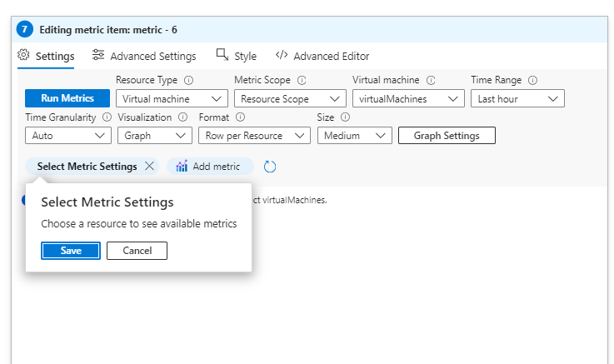Open the Visualization Graph dropdown
The height and width of the screenshot is (364, 614).
tap(155, 136)
